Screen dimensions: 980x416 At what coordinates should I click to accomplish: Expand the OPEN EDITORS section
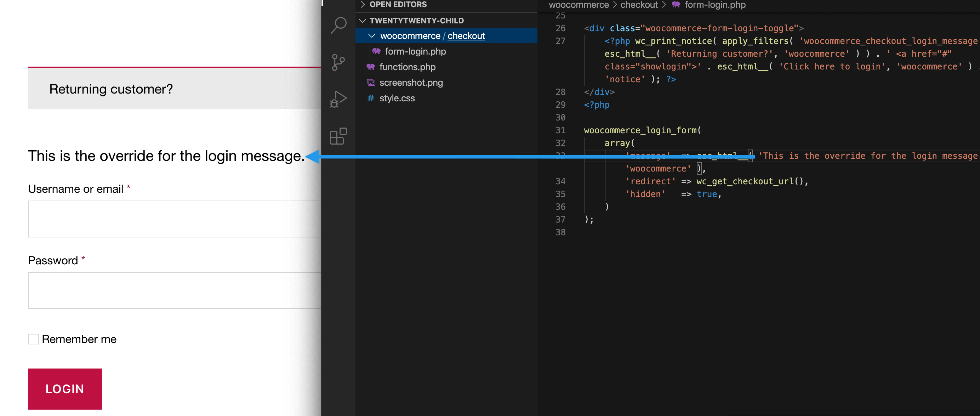click(362, 4)
